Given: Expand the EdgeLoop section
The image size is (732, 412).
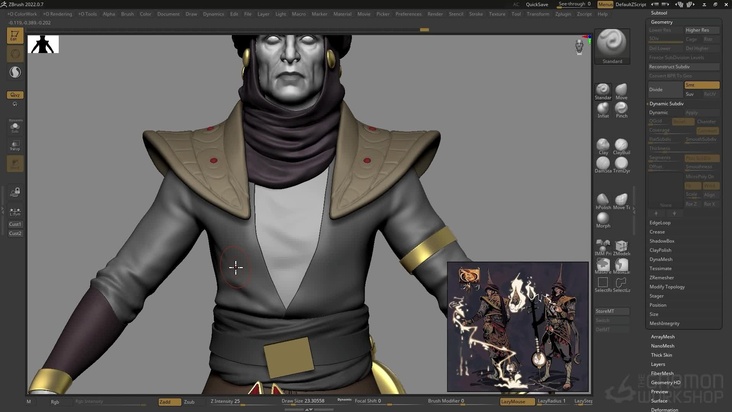Looking at the screenshot, I should (x=660, y=223).
